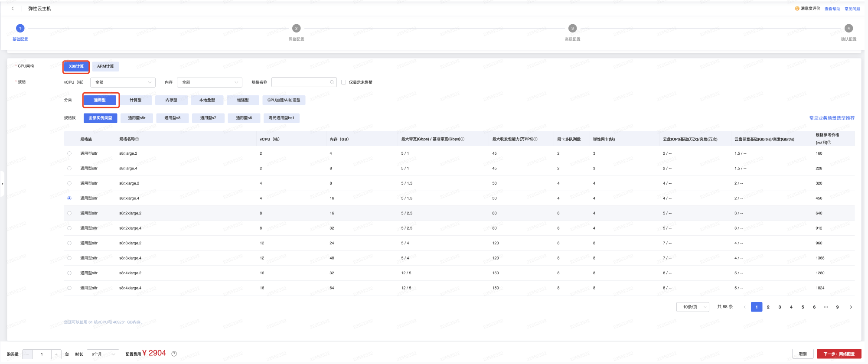868x364 pixels.
Task: Click help icon next to 配置费用 price
Action: 174,354
